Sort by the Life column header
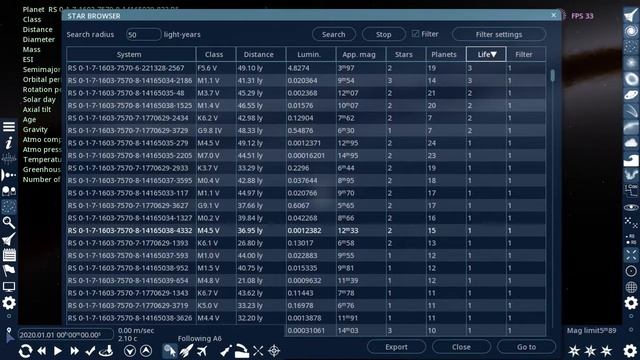This screenshot has width=640, height=360. (486, 54)
